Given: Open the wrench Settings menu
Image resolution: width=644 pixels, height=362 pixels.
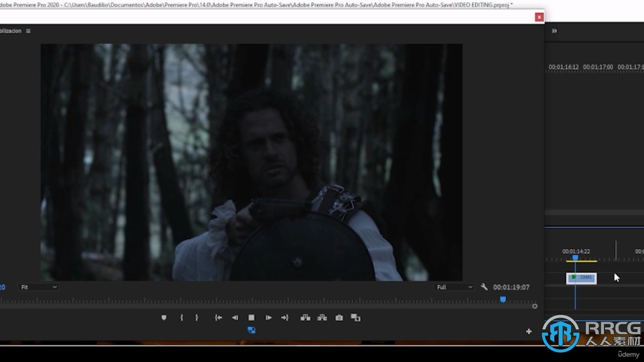Looking at the screenshot, I should tap(484, 287).
